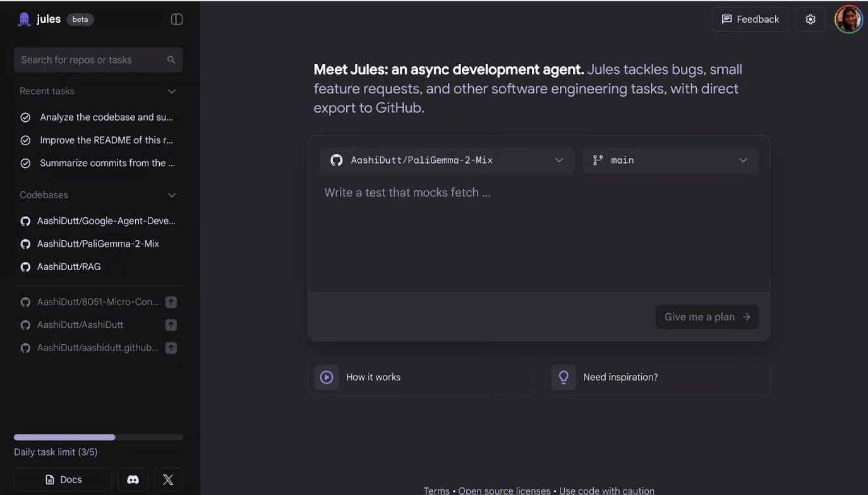The height and width of the screenshot is (495, 868).
Task: Click upload arrow next to AashiDutt/AashiDutt
Action: [x=171, y=325]
